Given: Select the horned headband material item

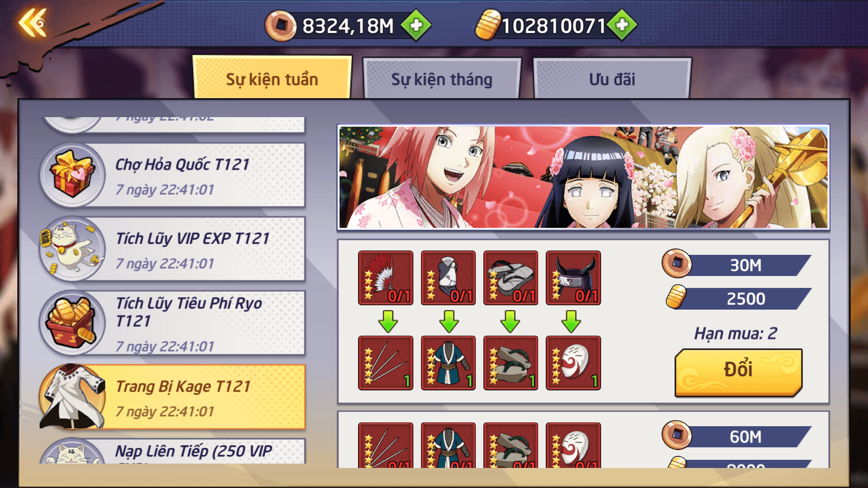Looking at the screenshot, I should (x=573, y=278).
